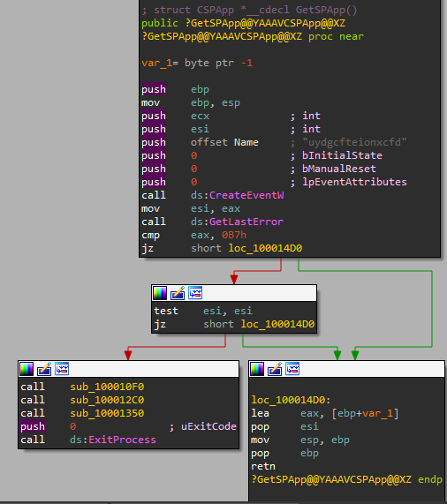Click color icon in loc_100014D0 block header

[257, 369]
